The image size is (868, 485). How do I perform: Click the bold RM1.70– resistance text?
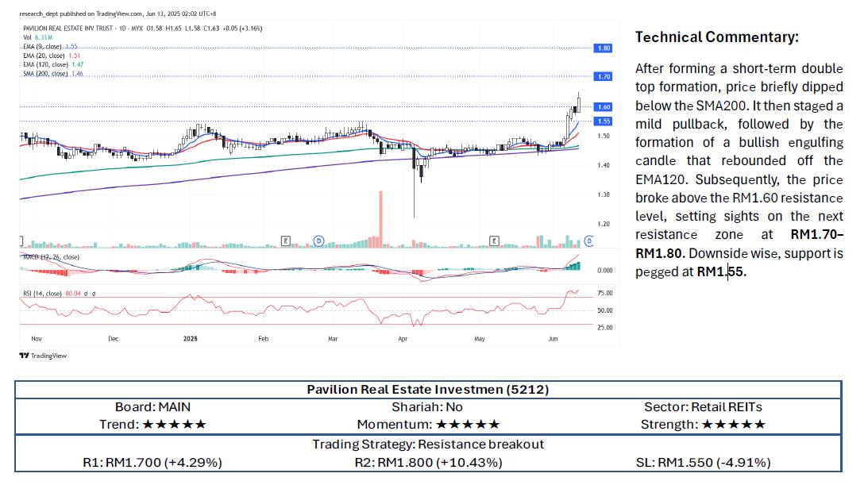coord(816,234)
